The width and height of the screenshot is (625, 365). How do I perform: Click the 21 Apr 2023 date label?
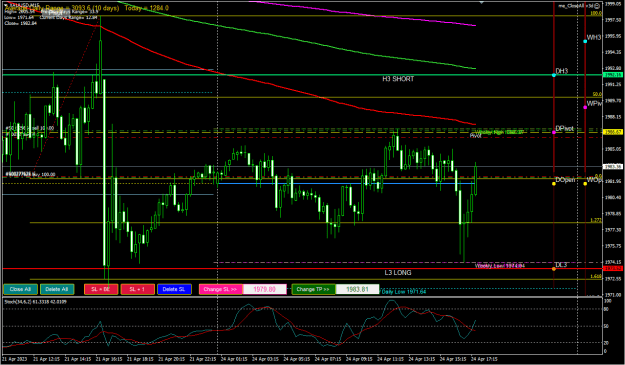(x=15, y=359)
